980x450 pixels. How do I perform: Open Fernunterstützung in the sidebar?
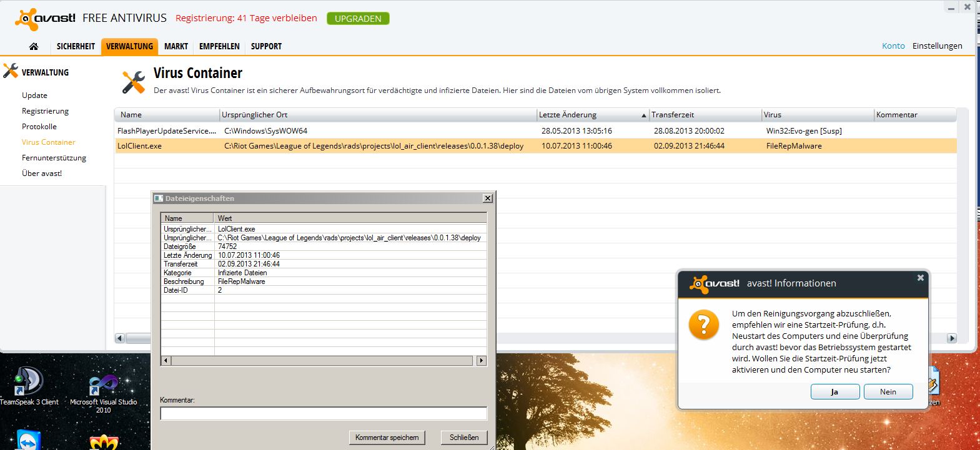tap(54, 158)
